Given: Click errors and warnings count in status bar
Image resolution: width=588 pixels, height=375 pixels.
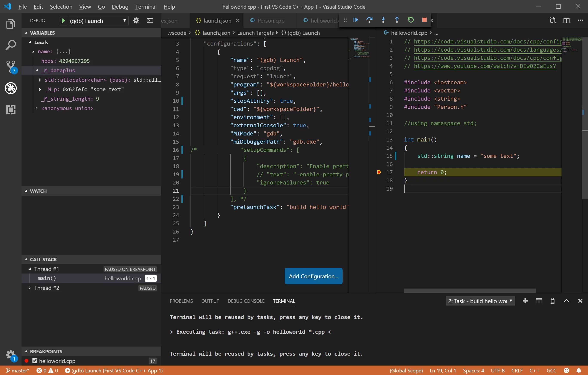Looking at the screenshot, I should [x=47, y=371].
